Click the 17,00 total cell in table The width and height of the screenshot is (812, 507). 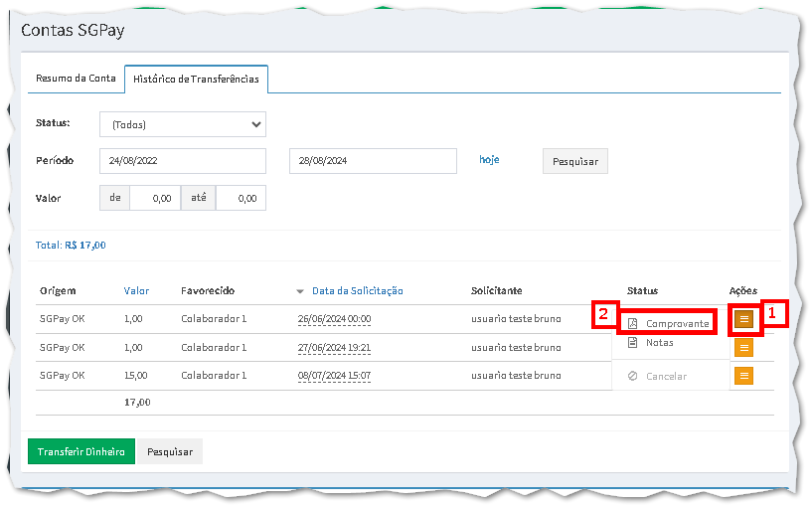[137, 403]
